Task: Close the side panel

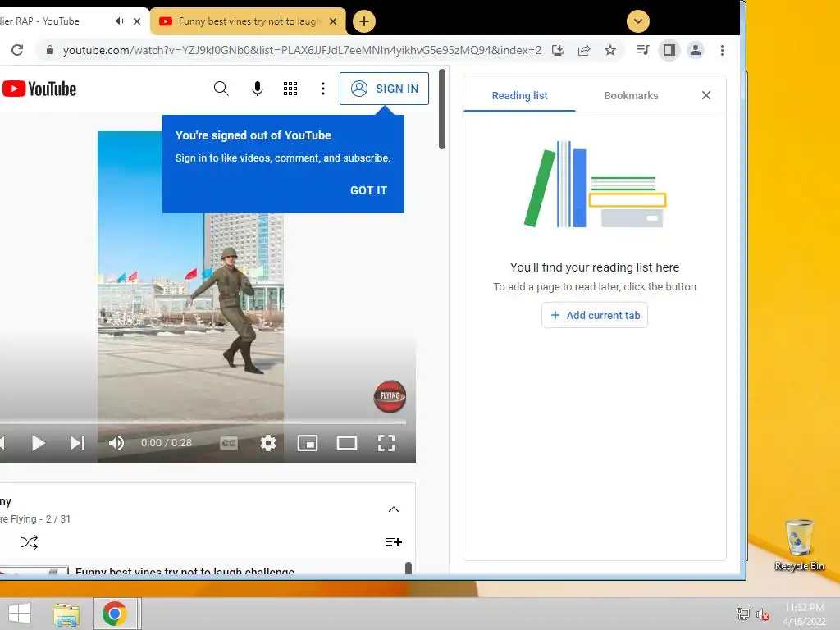Action: (706, 95)
